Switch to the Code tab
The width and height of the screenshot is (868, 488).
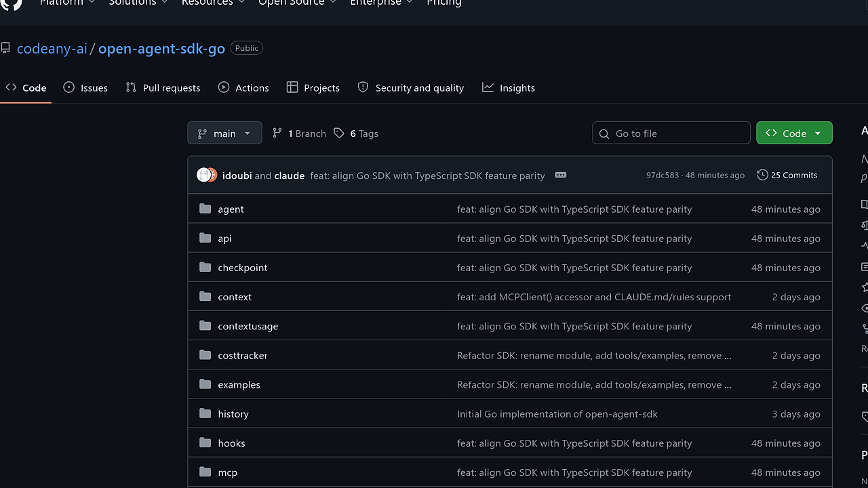[x=26, y=88]
